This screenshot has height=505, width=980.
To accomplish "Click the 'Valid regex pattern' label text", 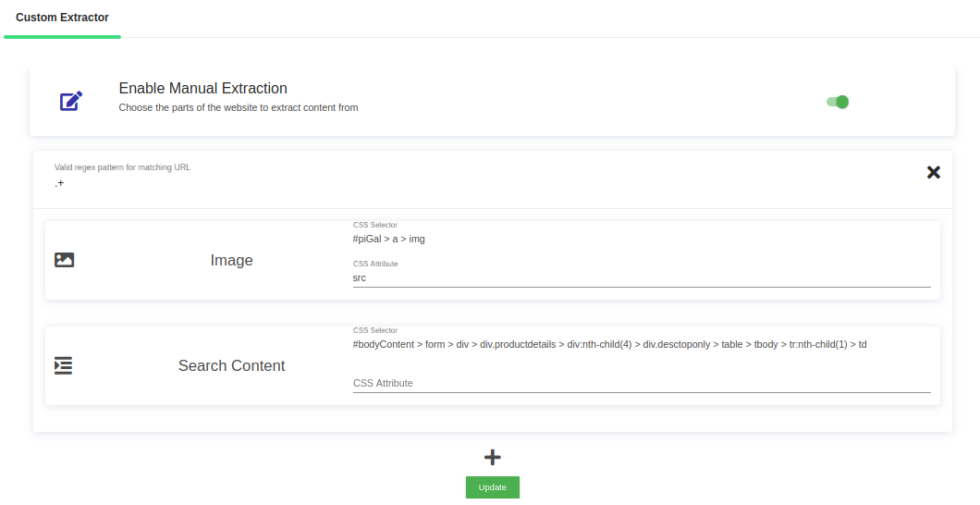I will point(122,167).
